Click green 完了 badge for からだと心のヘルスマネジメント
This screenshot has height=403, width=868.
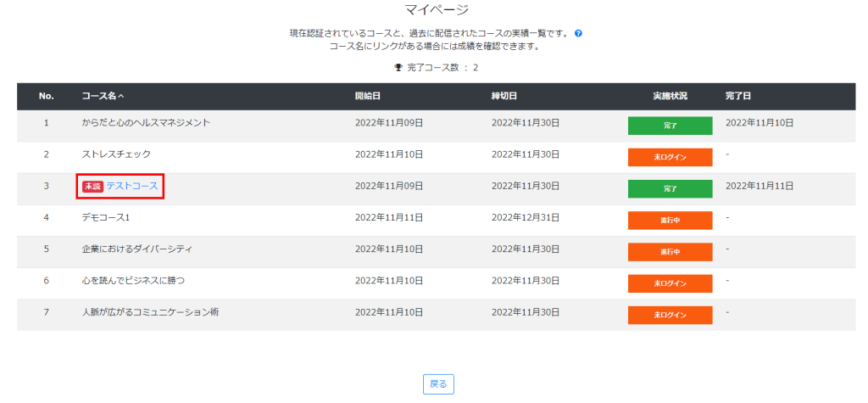point(670,126)
